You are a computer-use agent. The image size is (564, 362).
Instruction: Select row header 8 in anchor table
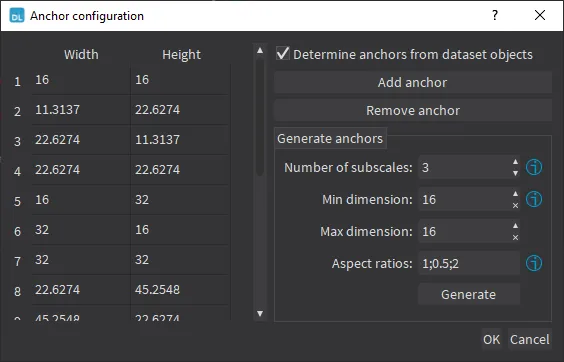(x=17, y=291)
